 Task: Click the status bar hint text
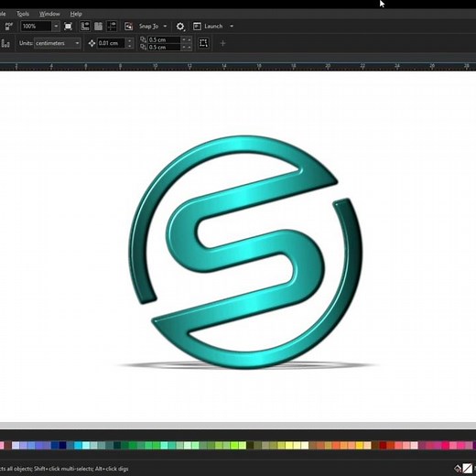pos(64,469)
